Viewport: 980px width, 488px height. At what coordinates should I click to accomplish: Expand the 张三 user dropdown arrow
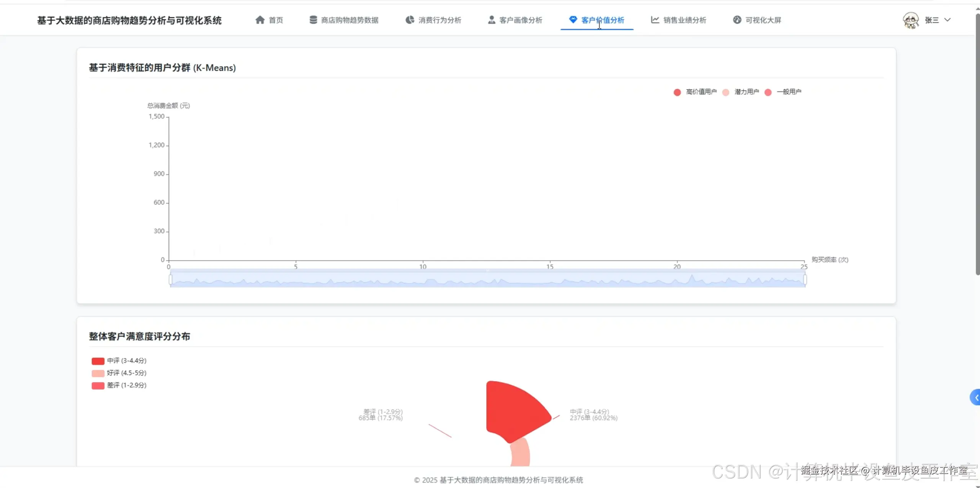tap(947, 20)
